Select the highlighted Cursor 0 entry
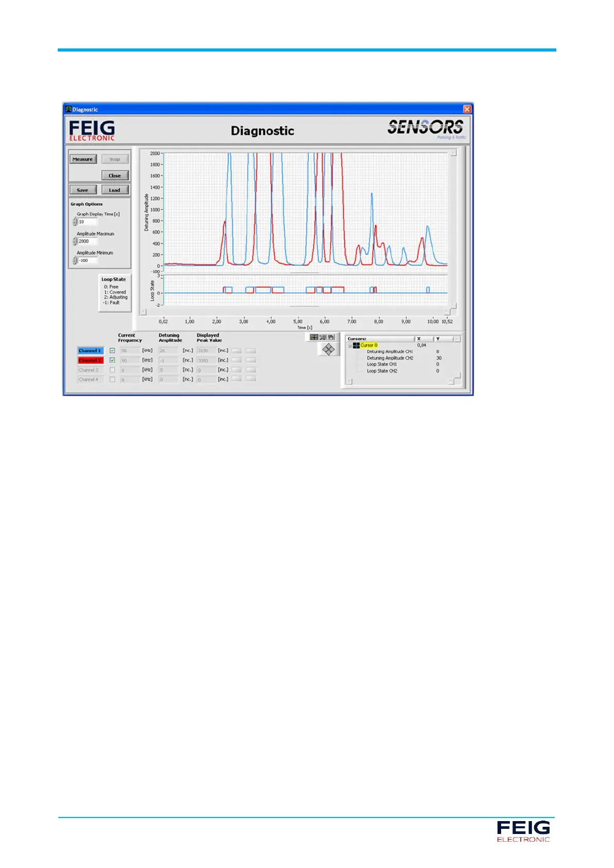The image size is (614, 868). pos(369,345)
